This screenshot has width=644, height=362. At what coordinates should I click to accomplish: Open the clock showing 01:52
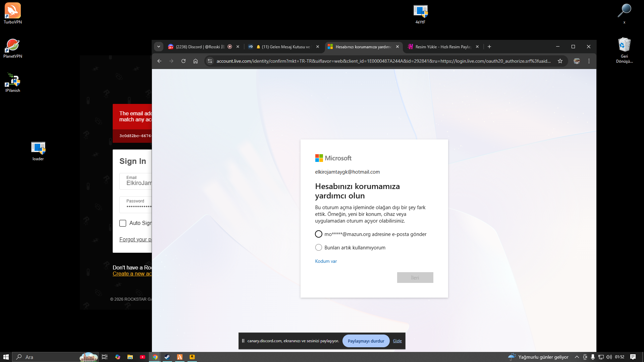click(x=620, y=357)
